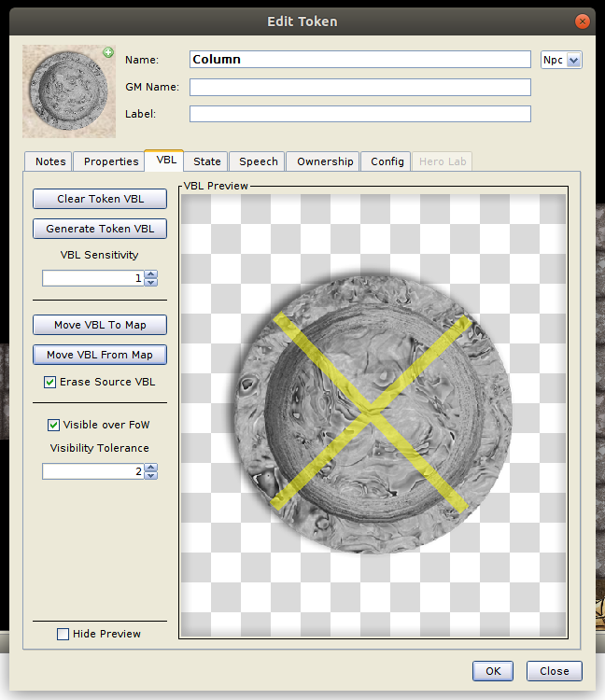Select the VBL tab

[165, 160]
